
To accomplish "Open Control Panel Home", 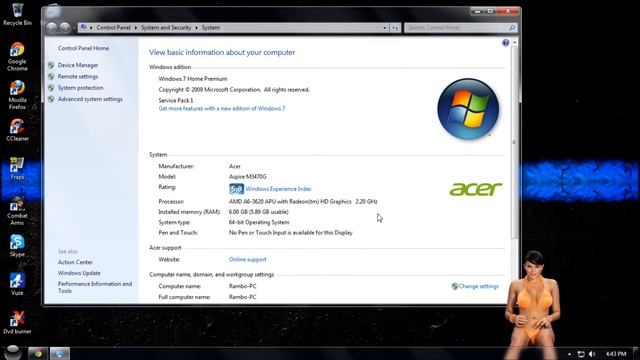I will [x=83, y=48].
